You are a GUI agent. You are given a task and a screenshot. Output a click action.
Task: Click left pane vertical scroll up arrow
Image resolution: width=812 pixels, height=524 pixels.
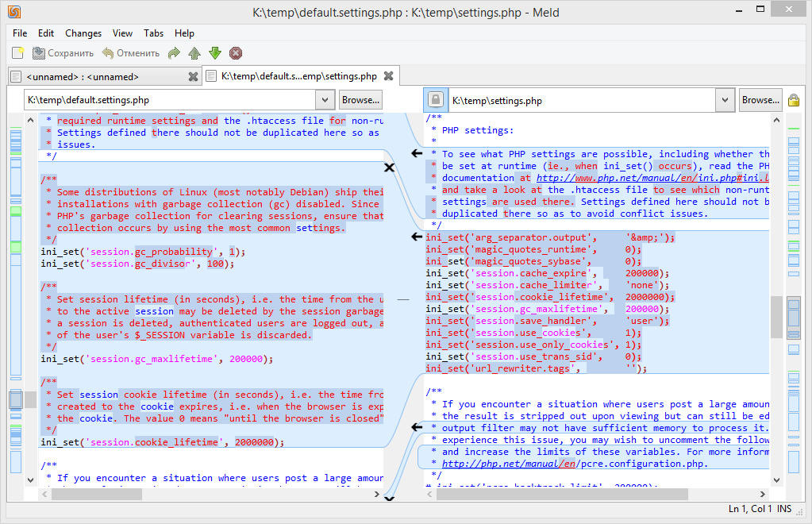pos(30,120)
